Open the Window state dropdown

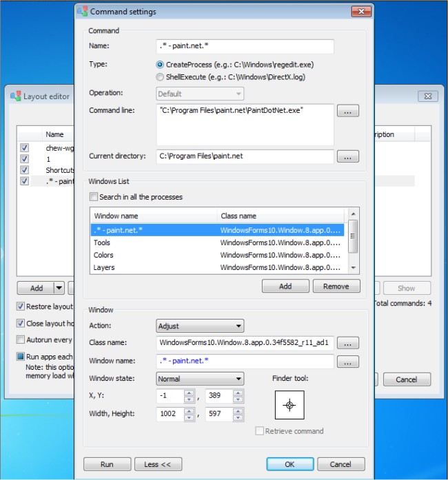(200, 379)
